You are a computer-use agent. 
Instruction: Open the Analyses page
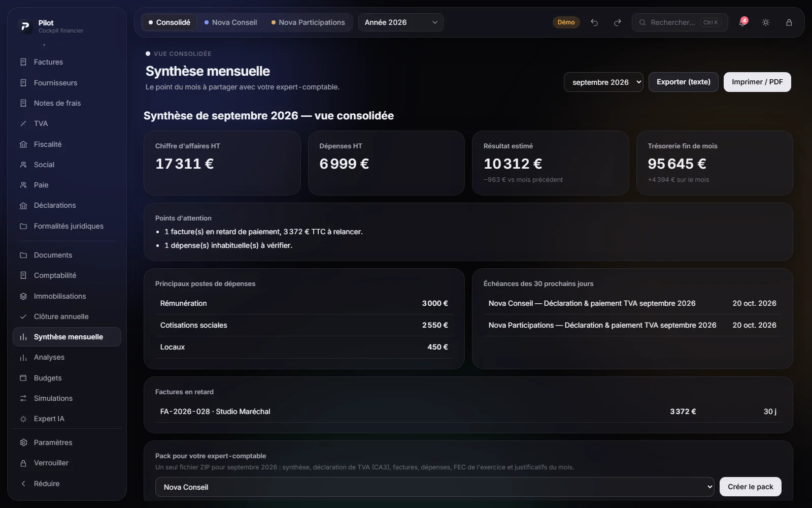[x=66, y=357]
